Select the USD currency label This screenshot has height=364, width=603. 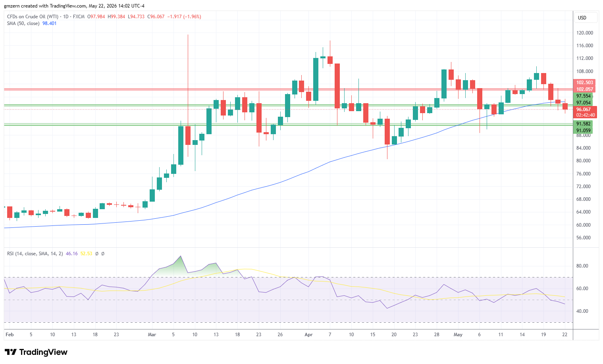[586, 18]
